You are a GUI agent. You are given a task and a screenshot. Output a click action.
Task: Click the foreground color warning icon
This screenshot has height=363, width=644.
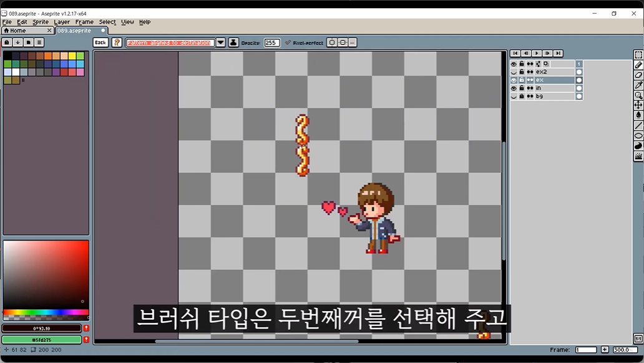86,328
